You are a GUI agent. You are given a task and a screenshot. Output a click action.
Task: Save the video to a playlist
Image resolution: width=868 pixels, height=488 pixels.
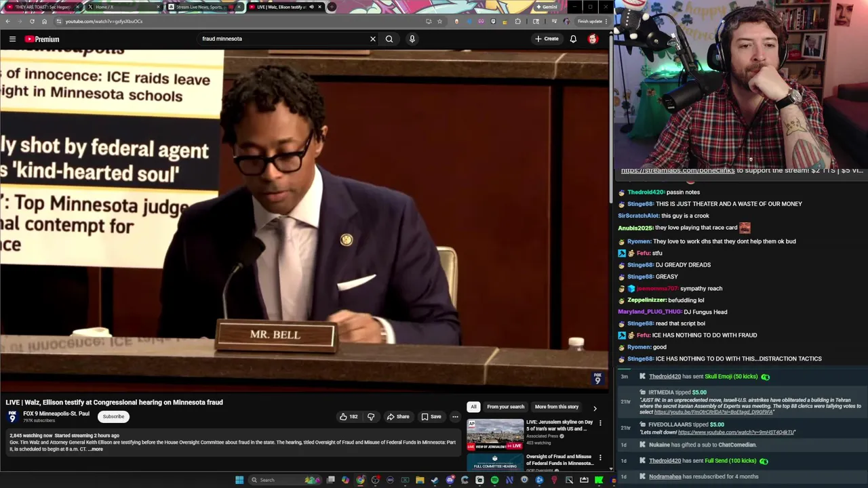pyautogui.click(x=431, y=417)
